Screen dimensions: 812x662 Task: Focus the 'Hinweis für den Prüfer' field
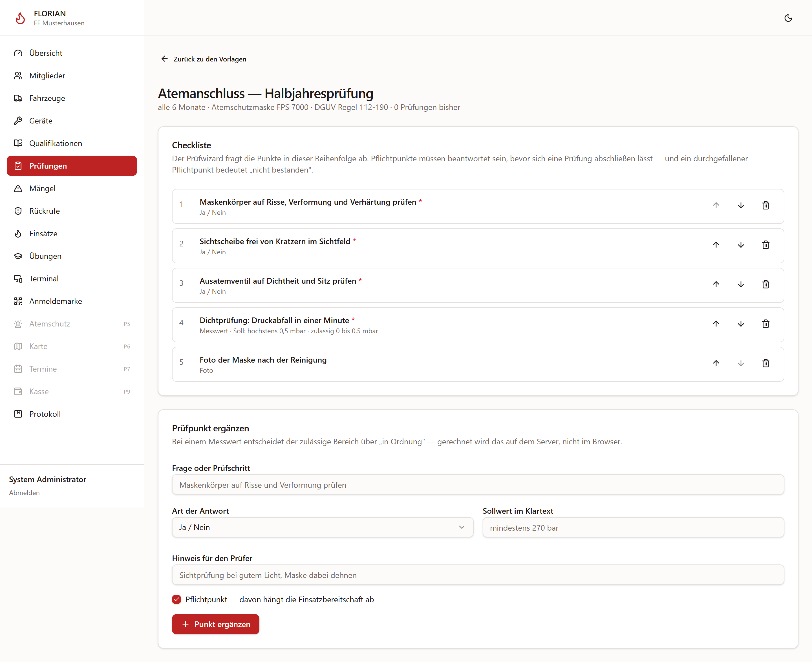(x=478, y=575)
